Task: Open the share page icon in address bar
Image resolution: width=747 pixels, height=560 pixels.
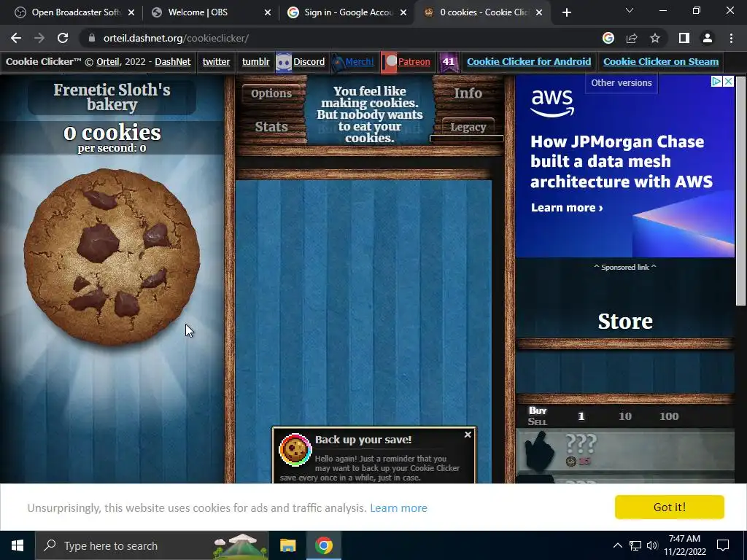Action: (632, 38)
